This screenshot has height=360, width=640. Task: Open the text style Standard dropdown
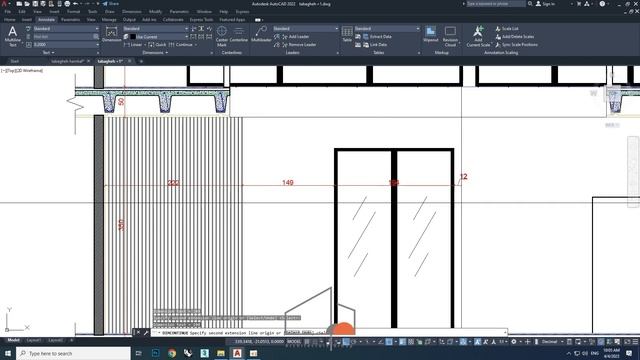pyautogui.click(x=66, y=29)
